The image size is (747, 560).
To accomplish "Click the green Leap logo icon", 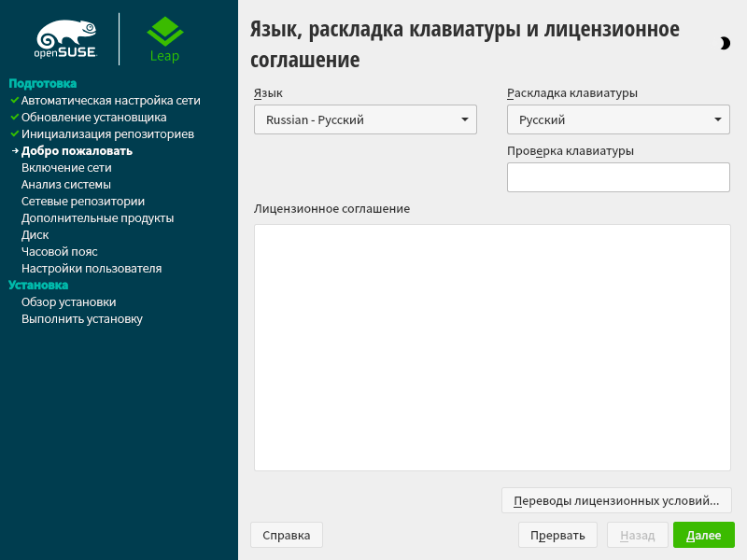I will point(164,34).
